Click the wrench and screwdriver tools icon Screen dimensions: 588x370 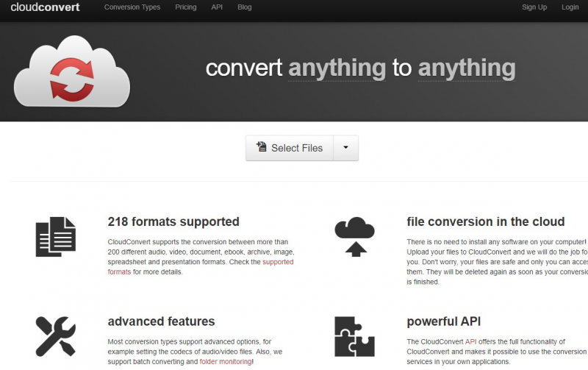pyautogui.click(x=56, y=337)
